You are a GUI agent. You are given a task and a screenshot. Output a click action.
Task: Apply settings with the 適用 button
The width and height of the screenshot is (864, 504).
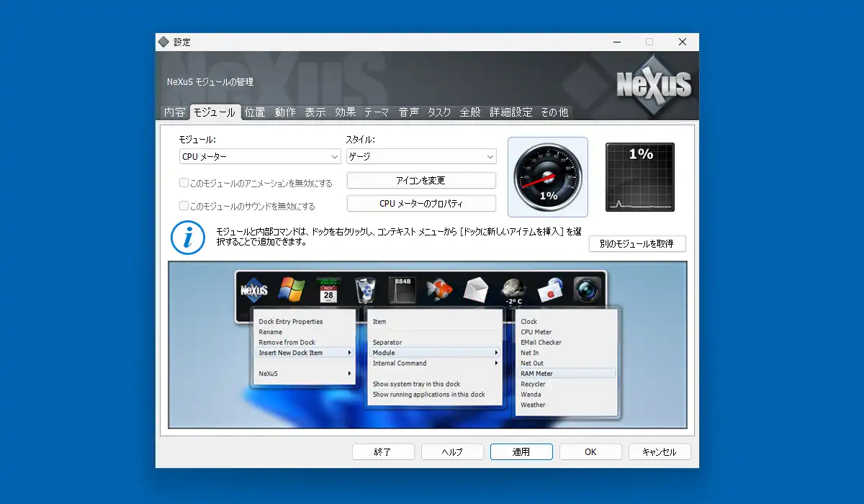point(521,452)
